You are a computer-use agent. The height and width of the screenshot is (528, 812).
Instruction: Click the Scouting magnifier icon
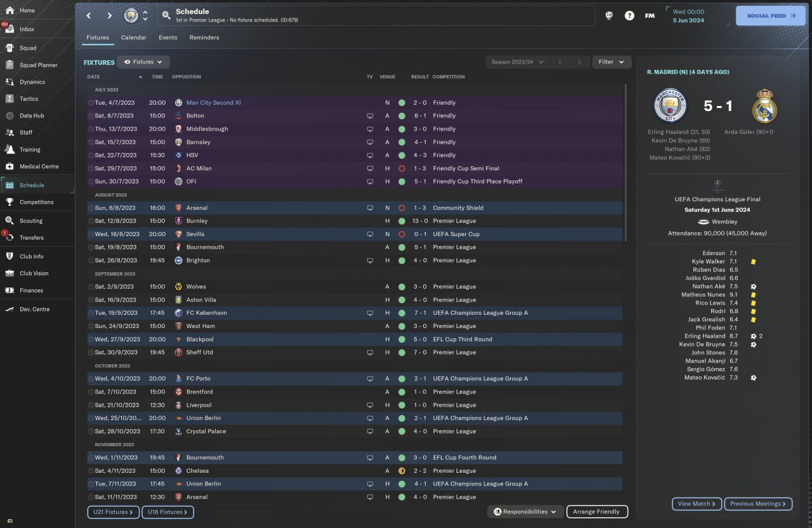(10, 221)
